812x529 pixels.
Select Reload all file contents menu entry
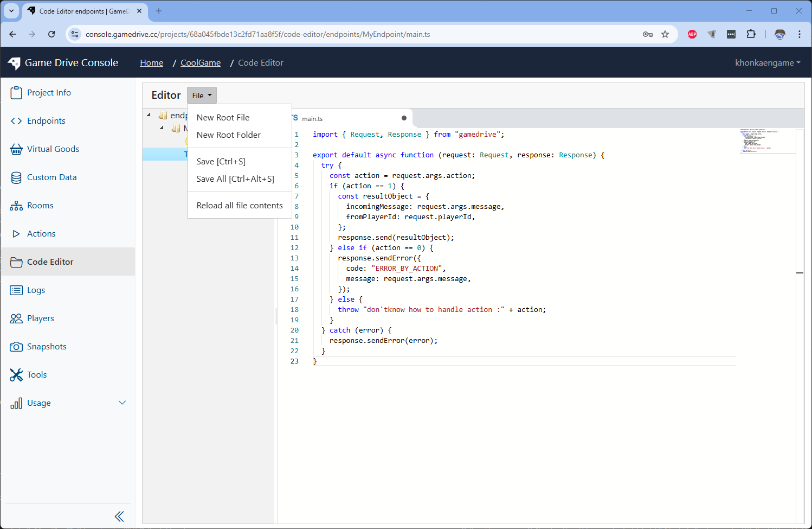tap(240, 205)
